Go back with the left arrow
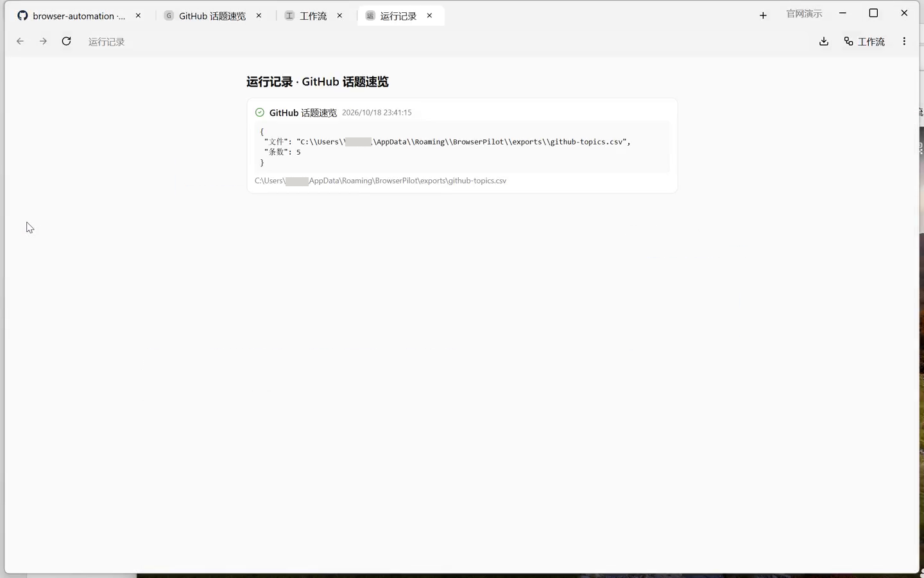Screen dimensions: 924x578 [x=20, y=41]
